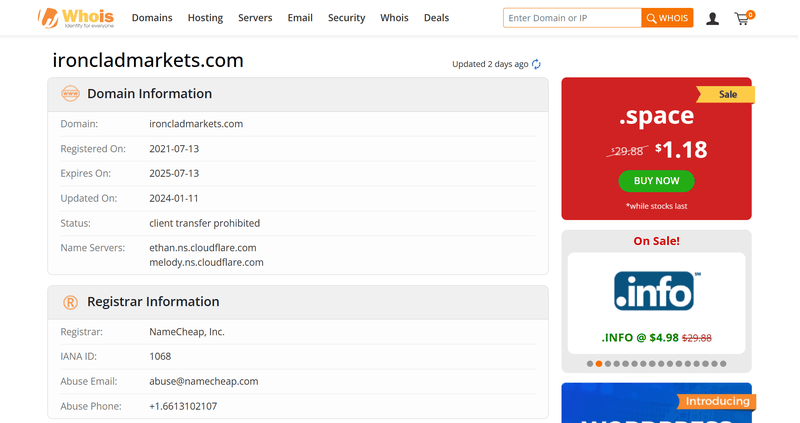Select the first carousel dot

click(x=590, y=364)
